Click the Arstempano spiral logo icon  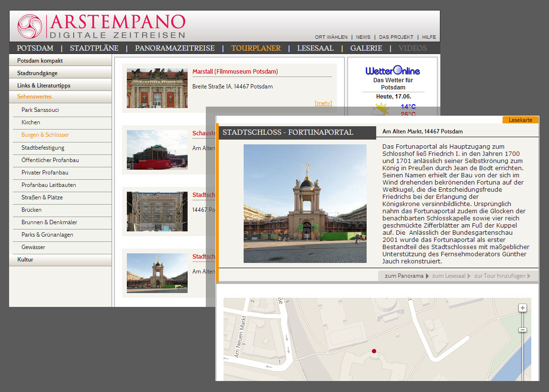[x=30, y=26]
